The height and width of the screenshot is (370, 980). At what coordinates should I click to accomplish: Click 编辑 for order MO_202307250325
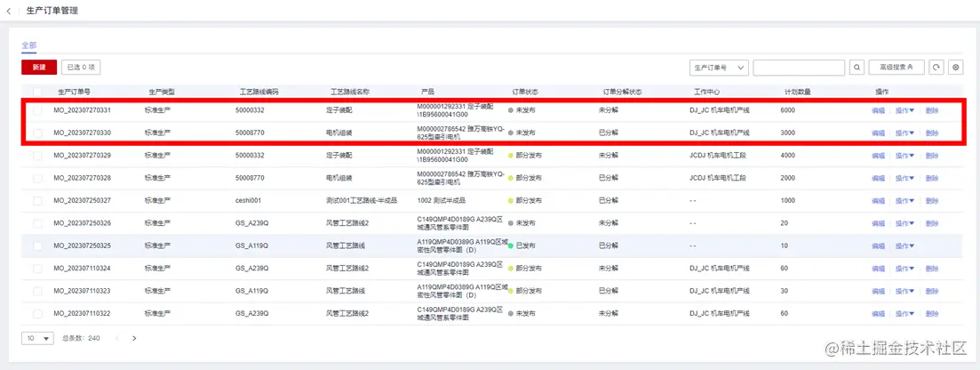click(x=878, y=245)
